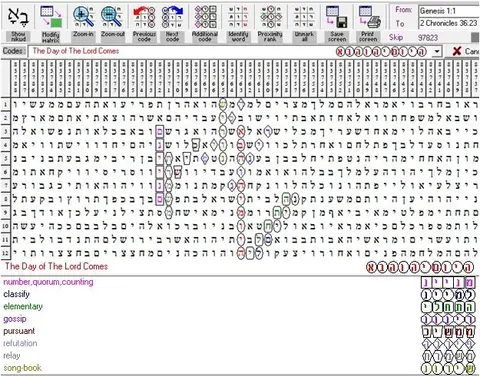
Task: Click the Print screen icon
Action: 369,17
